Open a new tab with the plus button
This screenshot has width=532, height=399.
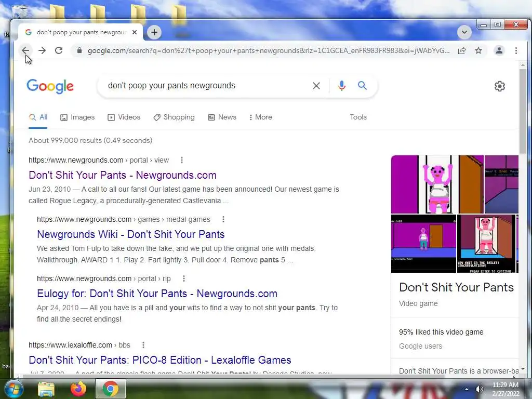[154, 32]
